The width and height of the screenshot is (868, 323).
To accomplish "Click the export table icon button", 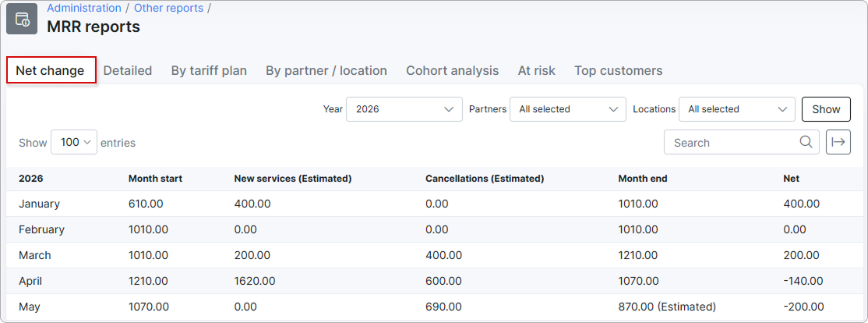I will click(x=838, y=143).
